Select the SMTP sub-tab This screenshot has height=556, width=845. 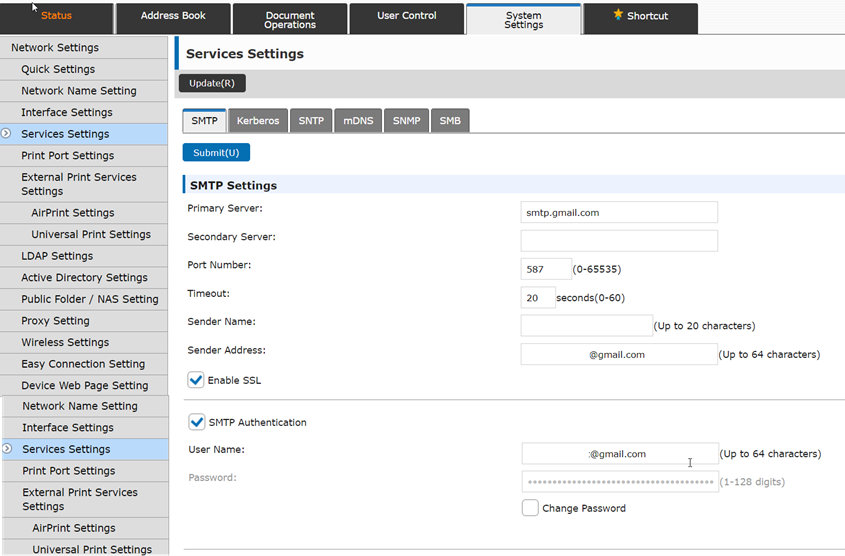click(x=204, y=121)
